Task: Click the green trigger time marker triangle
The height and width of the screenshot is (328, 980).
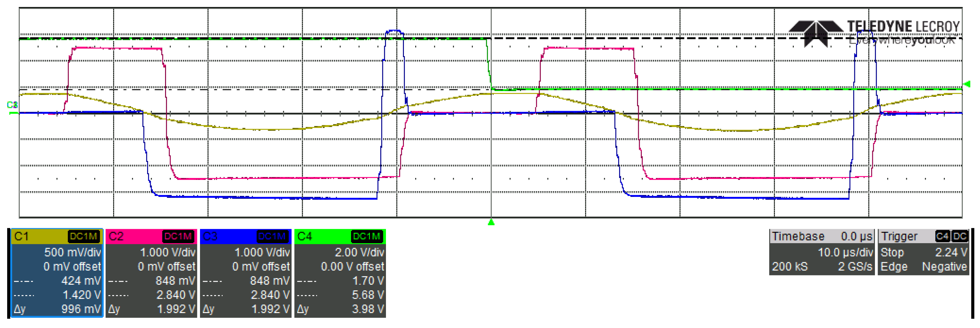Action: pyautogui.click(x=491, y=222)
